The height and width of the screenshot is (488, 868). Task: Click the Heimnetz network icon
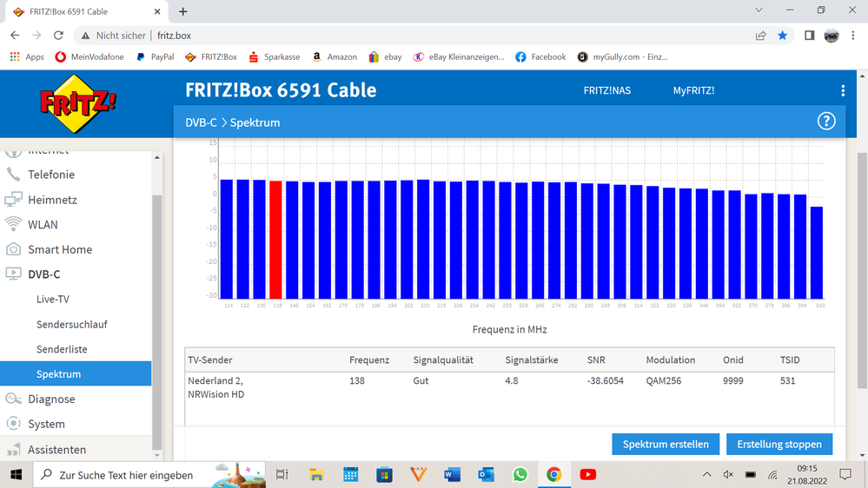coord(13,200)
